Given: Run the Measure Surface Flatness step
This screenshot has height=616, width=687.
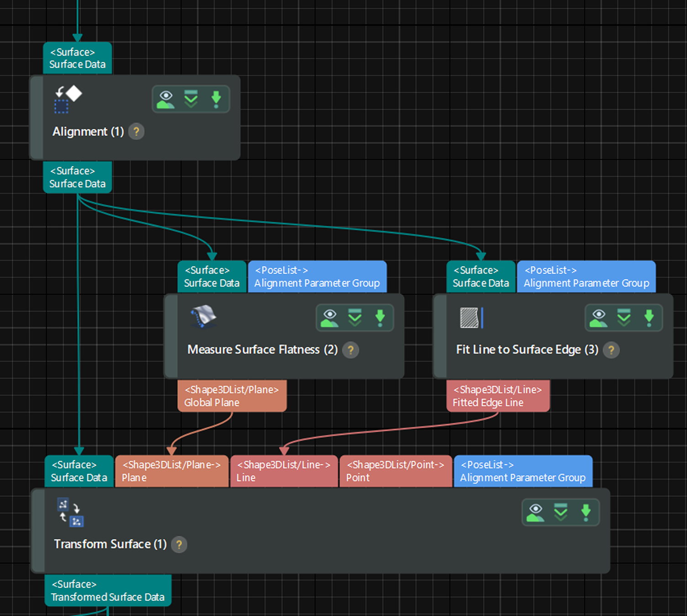Looking at the screenshot, I should (x=380, y=318).
